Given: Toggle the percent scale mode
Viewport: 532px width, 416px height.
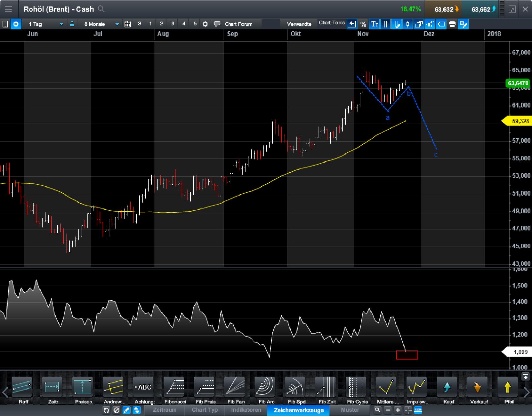Looking at the screenshot, I should [x=363, y=24].
